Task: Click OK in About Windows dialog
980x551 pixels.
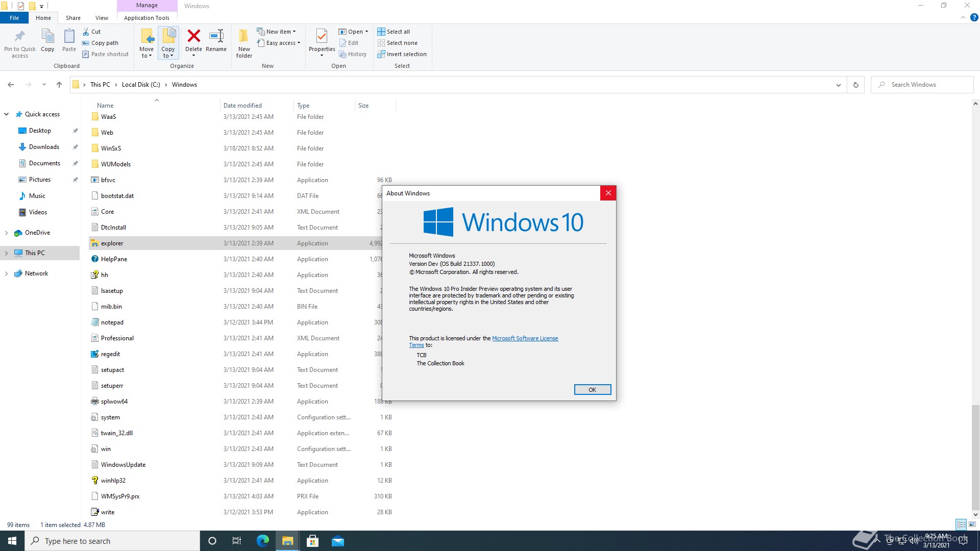Action: tap(592, 390)
